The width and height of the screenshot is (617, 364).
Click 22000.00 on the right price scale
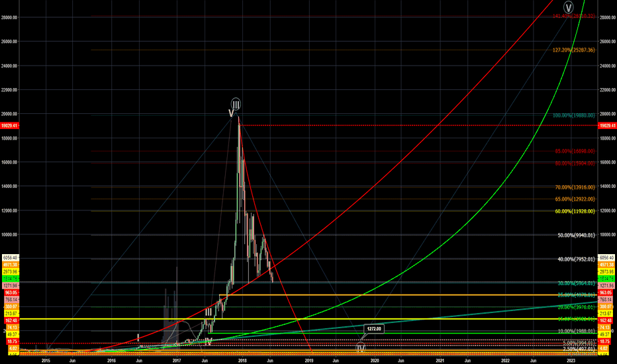point(608,90)
